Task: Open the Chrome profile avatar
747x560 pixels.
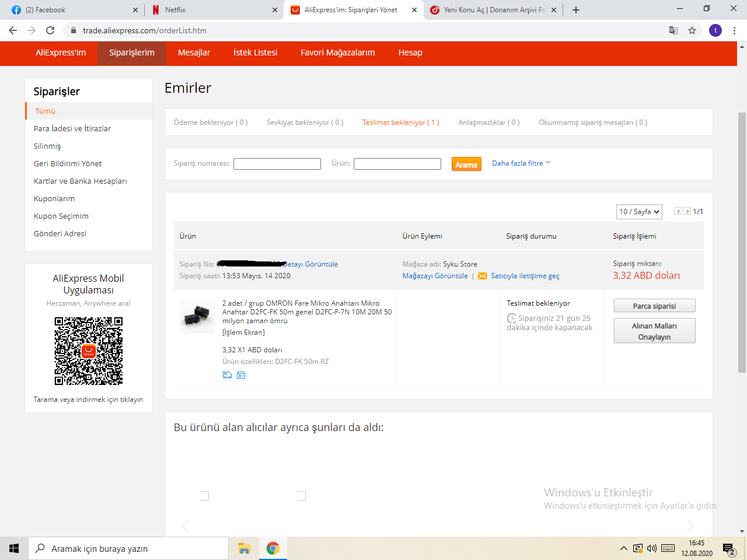Action: click(x=715, y=30)
